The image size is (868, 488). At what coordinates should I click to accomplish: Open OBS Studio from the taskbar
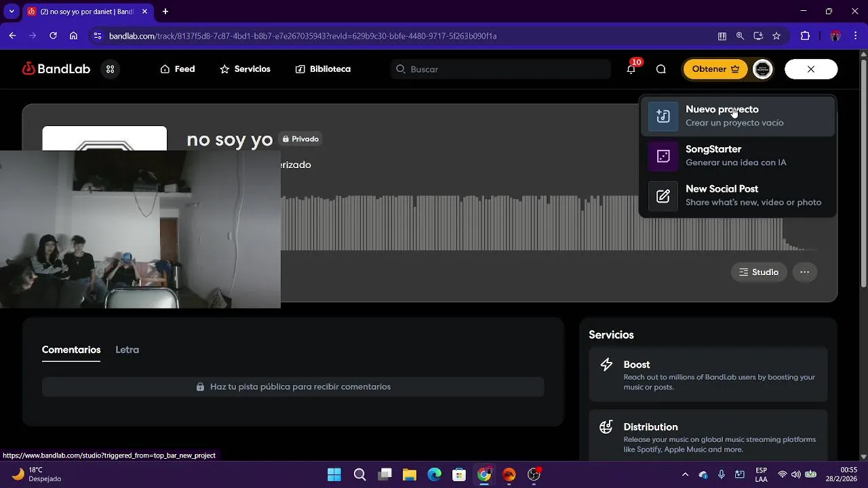tap(534, 474)
